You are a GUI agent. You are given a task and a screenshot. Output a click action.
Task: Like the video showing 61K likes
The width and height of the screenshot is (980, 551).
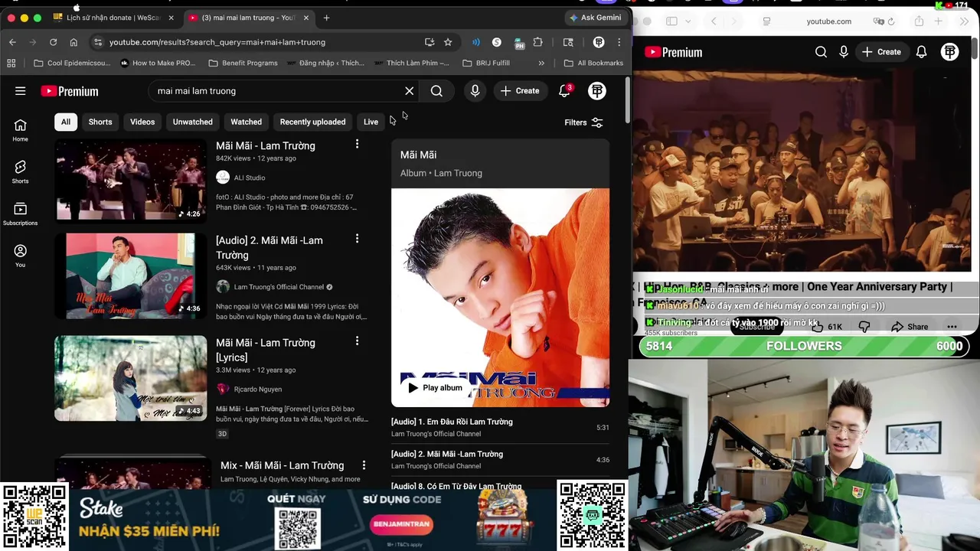(x=827, y=327)
